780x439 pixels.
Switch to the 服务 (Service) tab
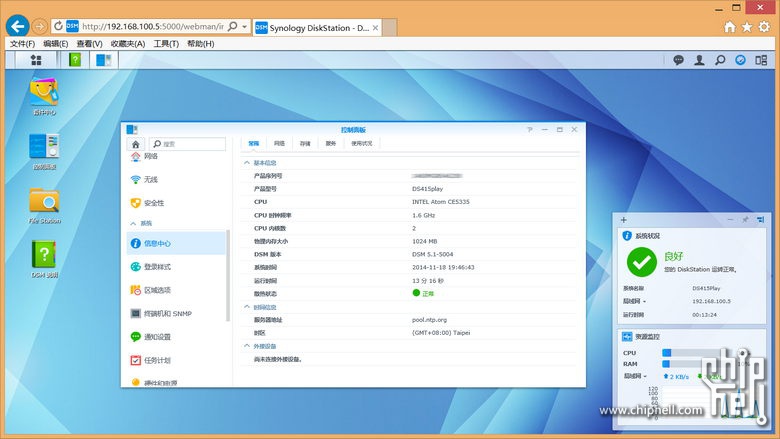click(x=331, y=143)
